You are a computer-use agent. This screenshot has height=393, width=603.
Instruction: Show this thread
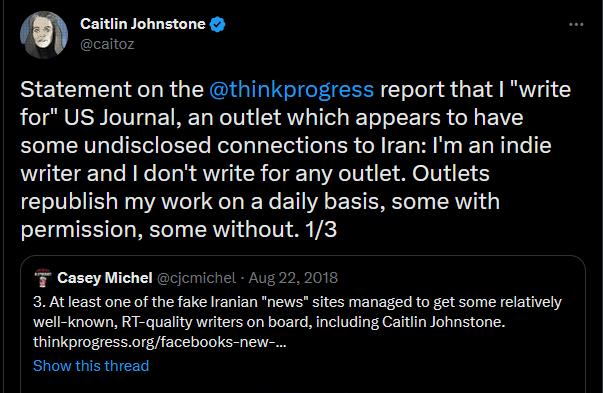tap(91, 366)
